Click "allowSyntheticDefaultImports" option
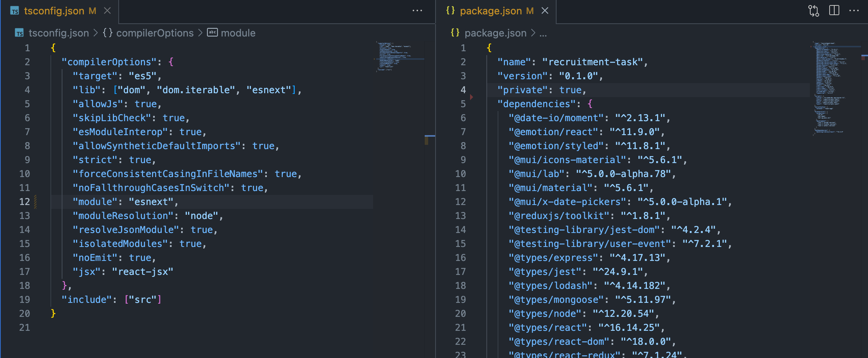 (x=157, y=146)
